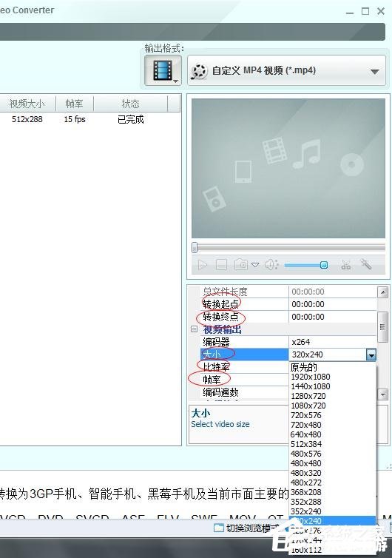Choose 480x320 in size list
This screenshot has width=392, height=558.
(x=333, y=473)
